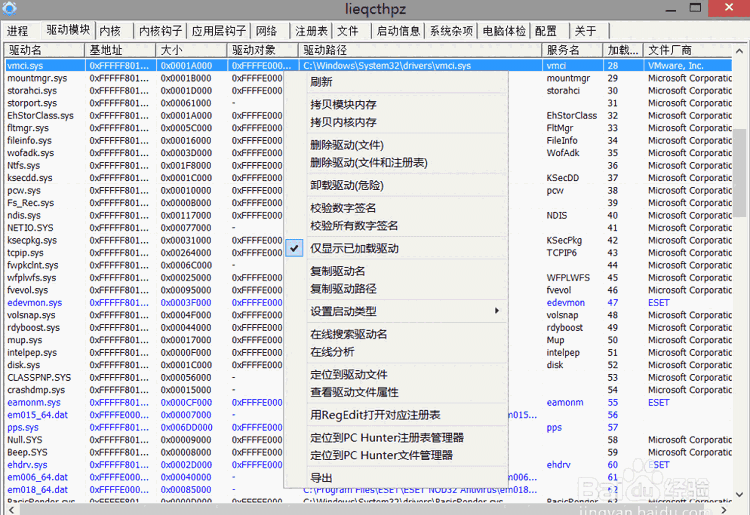Click 导出 at the menu bottom
The height and width of the screenshot is (515, 750).
[321, 478]
